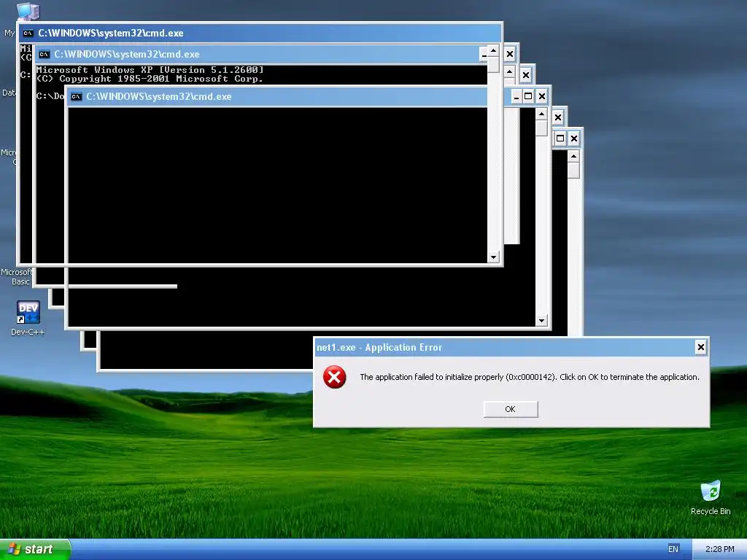The image size is (747, 560).
Task: Click the 'net1.exe - Application Error' dialog title
Action: [379, 347]
